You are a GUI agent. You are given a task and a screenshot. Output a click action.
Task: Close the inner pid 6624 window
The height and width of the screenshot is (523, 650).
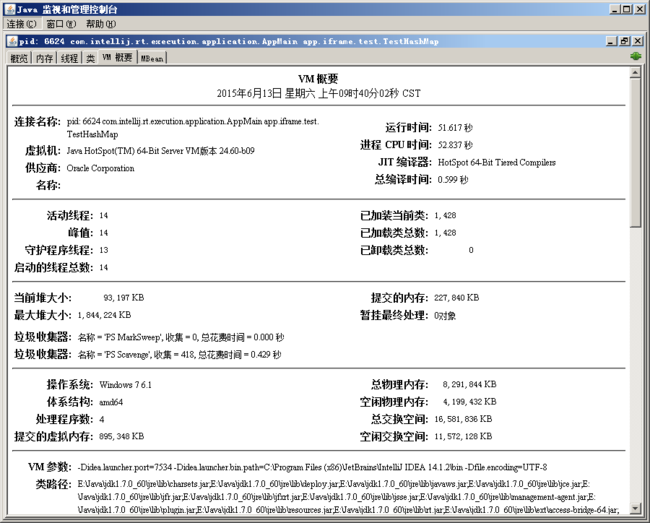pos(638,41)
